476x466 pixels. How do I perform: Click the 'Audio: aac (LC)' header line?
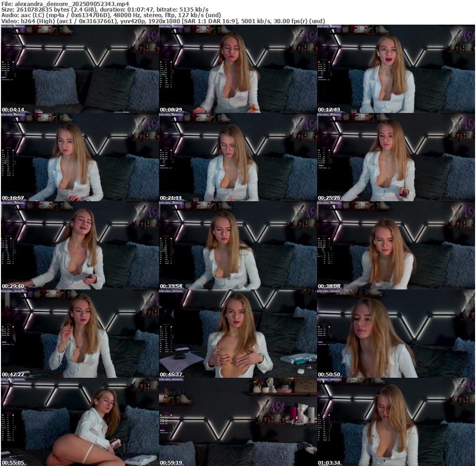click(111, 15)
